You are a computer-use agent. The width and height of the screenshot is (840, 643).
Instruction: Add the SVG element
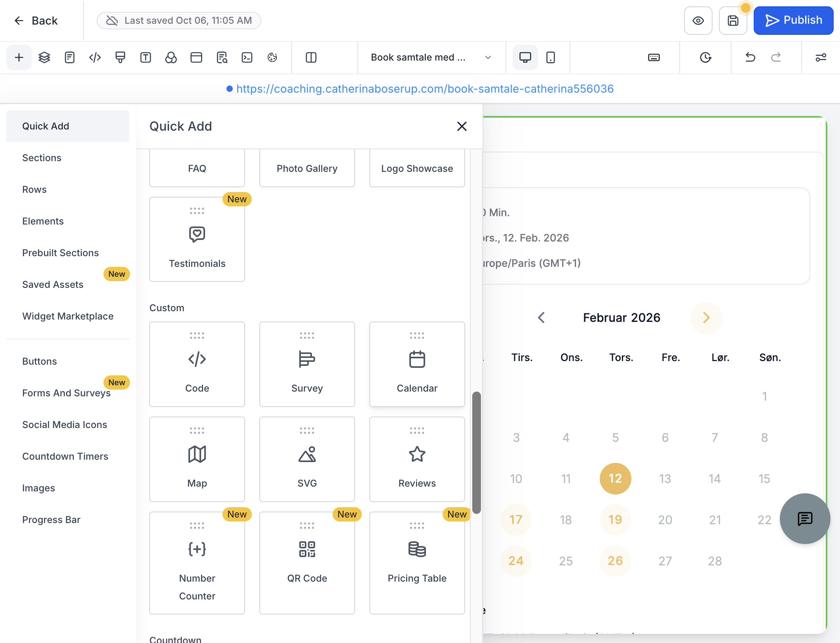307,459
